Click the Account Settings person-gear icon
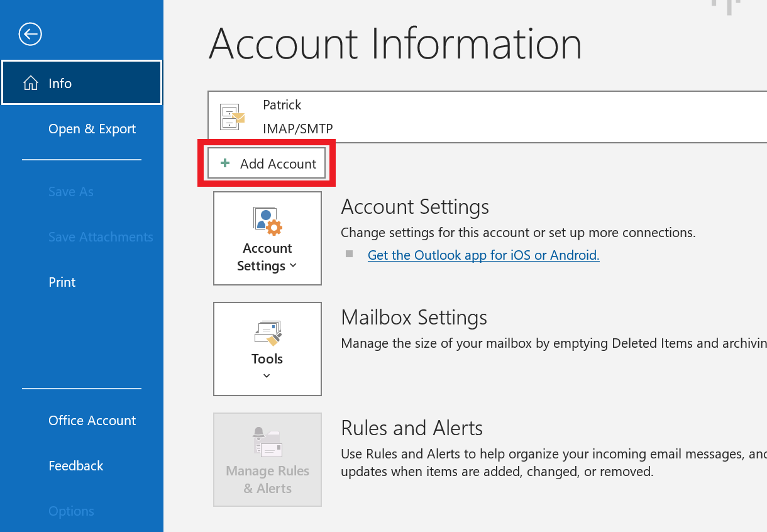767x532 pixels. [x=268, y=221]
